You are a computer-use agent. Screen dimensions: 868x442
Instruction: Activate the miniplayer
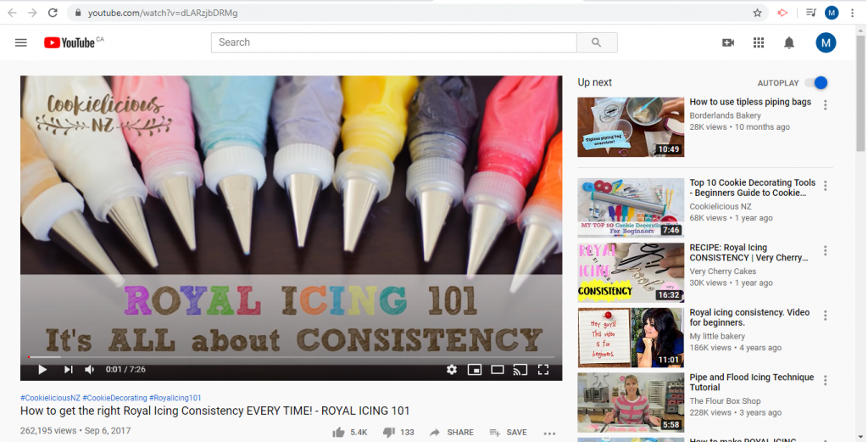click(475, 369)
